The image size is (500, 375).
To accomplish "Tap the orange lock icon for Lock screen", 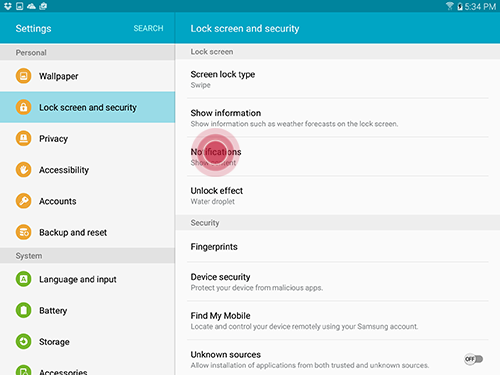I will coord(23,107).
